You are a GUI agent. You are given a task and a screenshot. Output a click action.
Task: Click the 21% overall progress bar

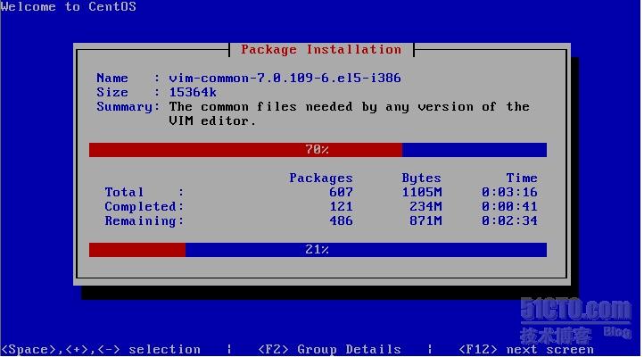pyautogui.click(x=318, y=250)
